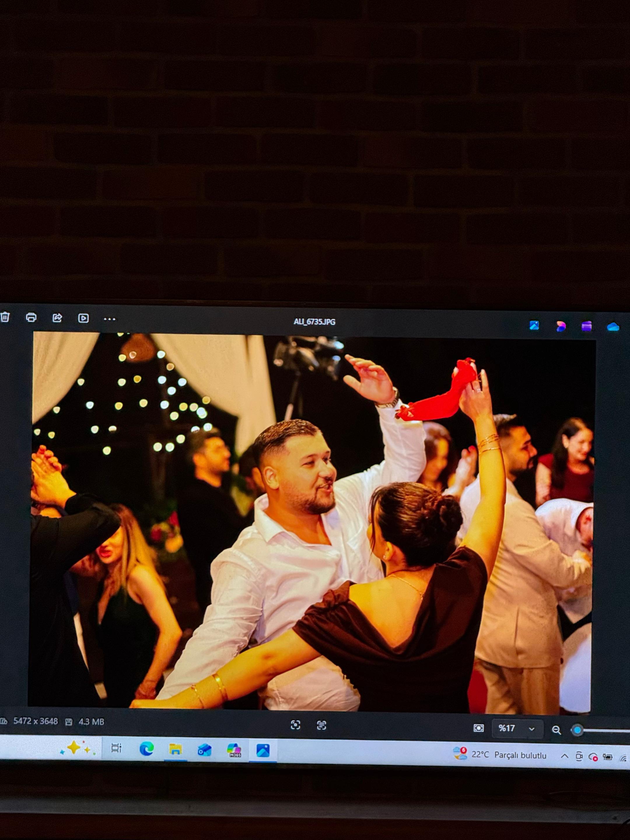The image size is (630, 840).
Task: Delete the photo with the trash icon
Action: (x=5, y=317)
